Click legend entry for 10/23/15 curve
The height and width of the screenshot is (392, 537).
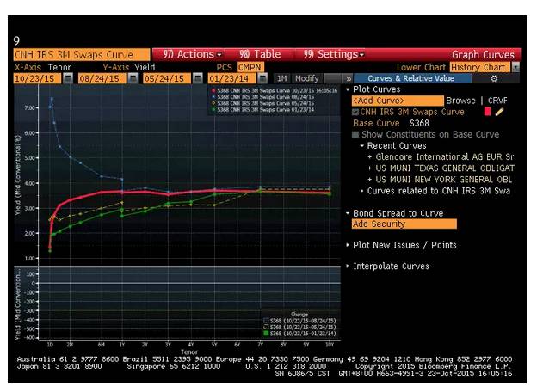[x=275, y=90]
